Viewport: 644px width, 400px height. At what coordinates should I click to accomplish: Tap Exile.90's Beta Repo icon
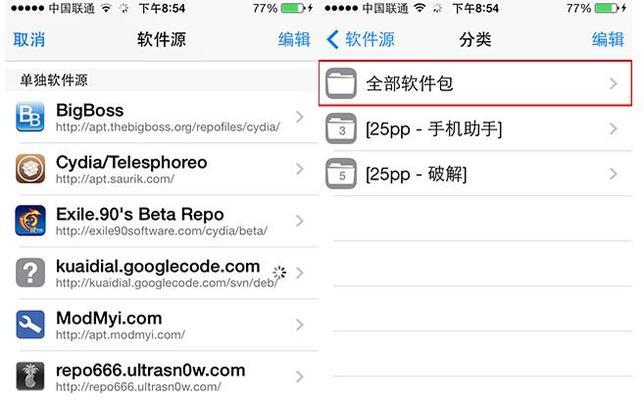point(30,221)
